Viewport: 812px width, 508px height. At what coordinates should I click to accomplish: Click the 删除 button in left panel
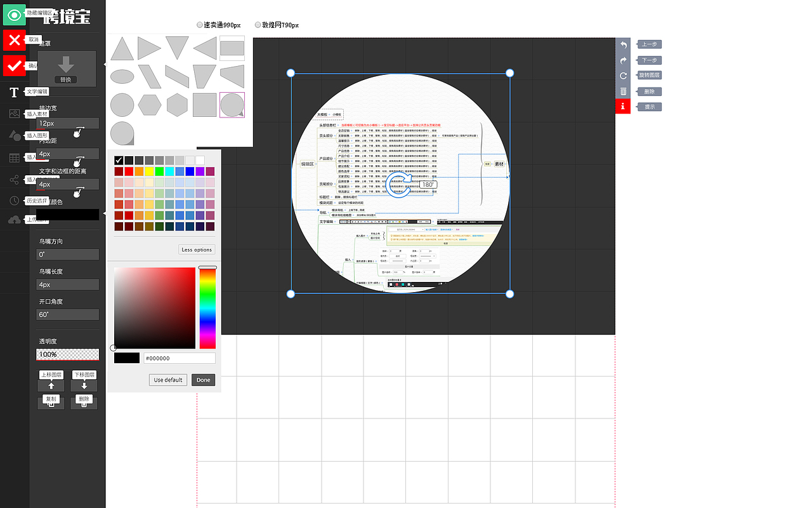[x=84, y=403]
